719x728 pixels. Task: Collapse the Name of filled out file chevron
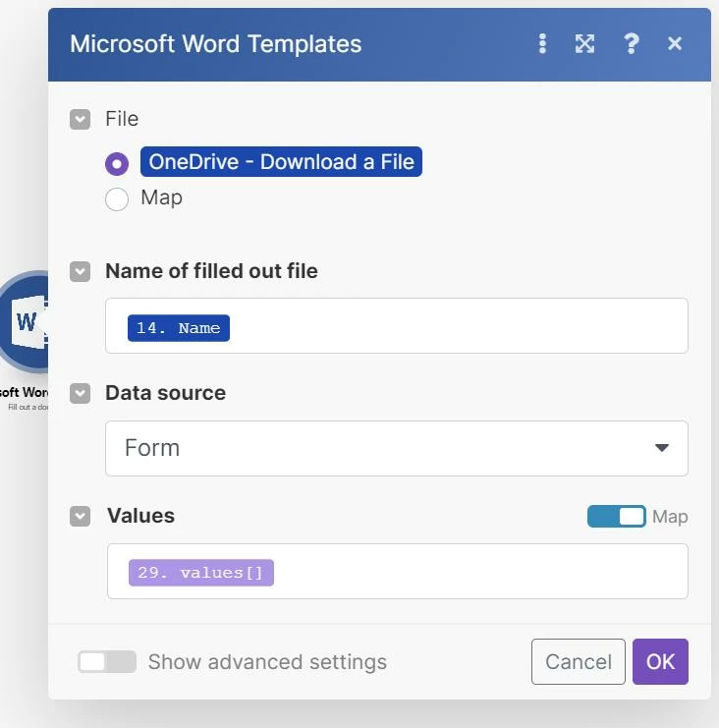click(80, 271)
